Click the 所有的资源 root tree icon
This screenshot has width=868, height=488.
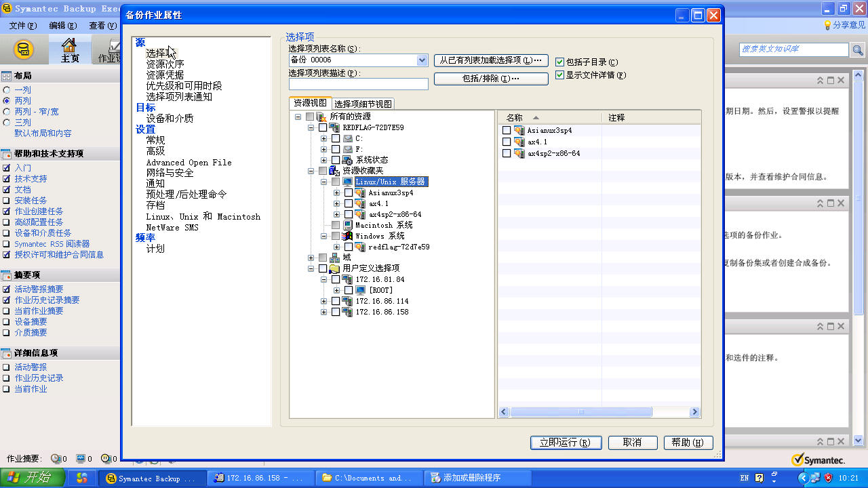(322, 117)
